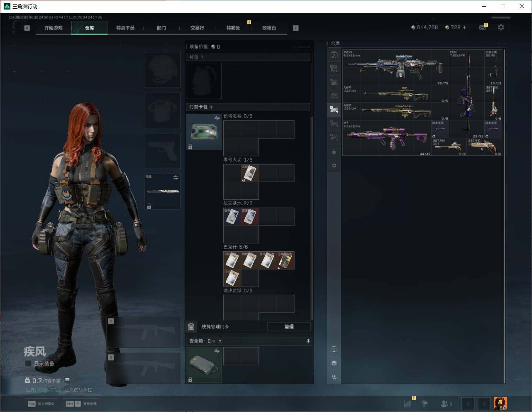
Task: Click the empty backpack slot
Action: pos(204,80)
